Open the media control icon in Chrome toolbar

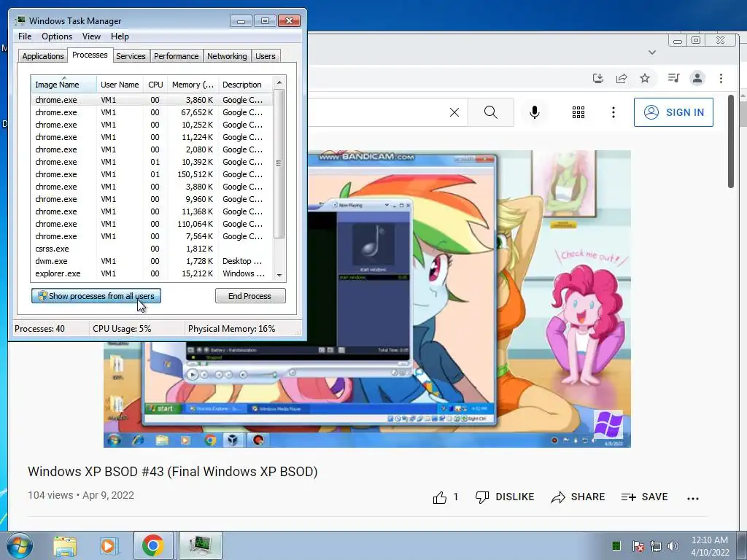673,77
